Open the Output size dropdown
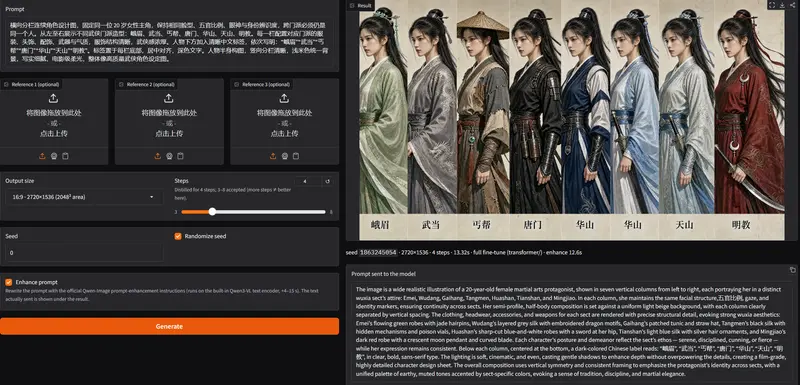This screenshot has height=385, width=800. click(x=84, y=197)
